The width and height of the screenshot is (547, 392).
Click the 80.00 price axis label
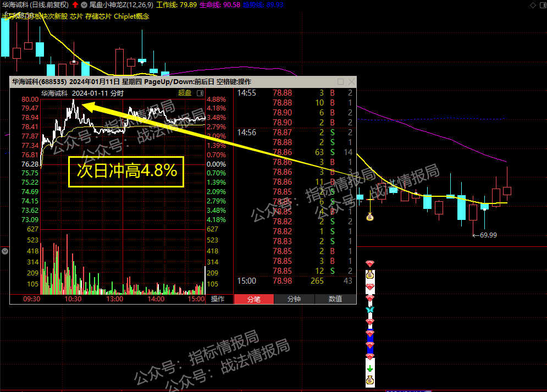tap(30, 100)
